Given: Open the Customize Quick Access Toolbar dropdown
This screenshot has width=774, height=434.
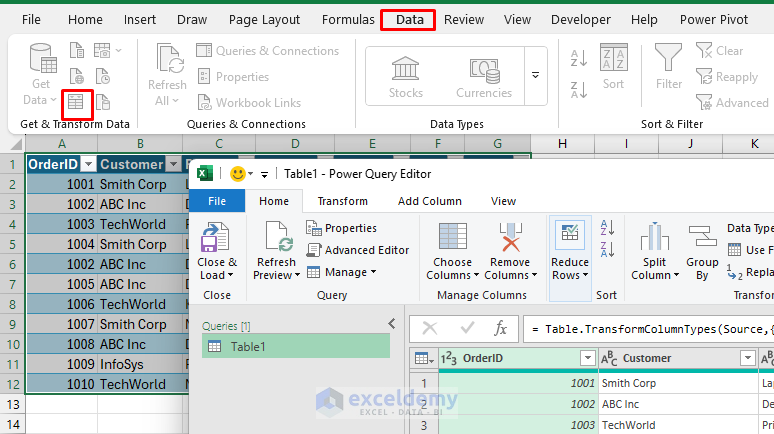Looking at the screenshot, I should tap(265, 174).
